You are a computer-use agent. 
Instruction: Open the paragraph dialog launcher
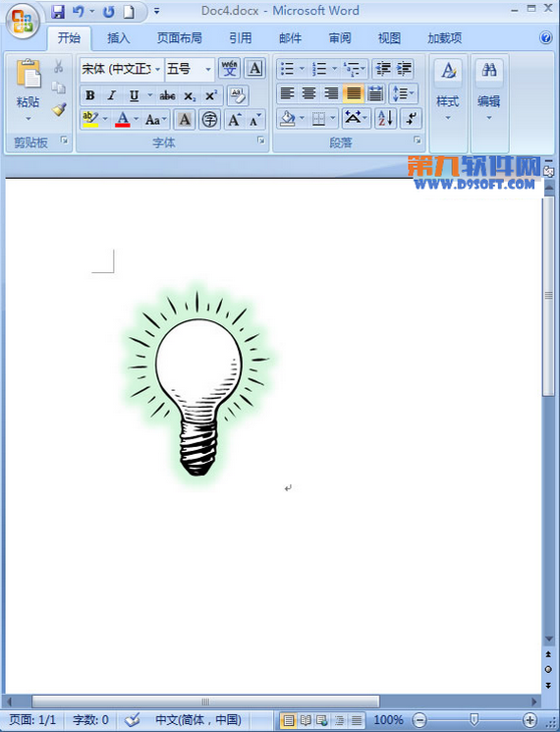point(418,141)
